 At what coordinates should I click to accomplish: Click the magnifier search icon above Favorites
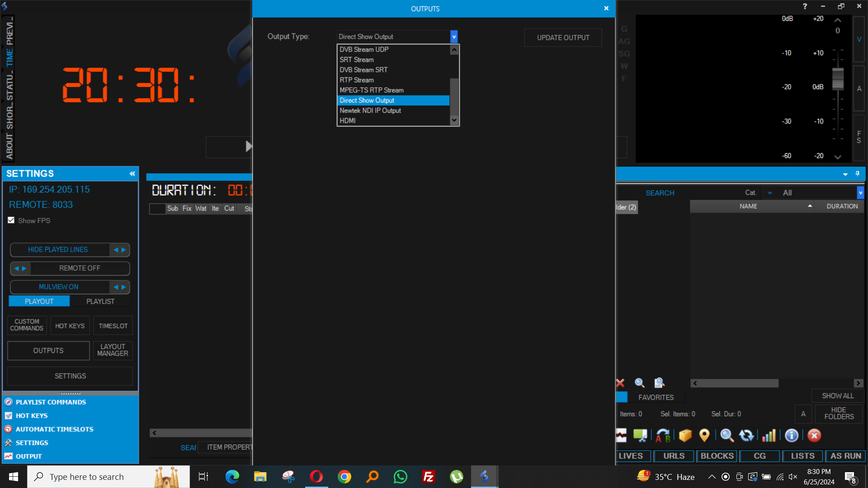coord(640,383)
